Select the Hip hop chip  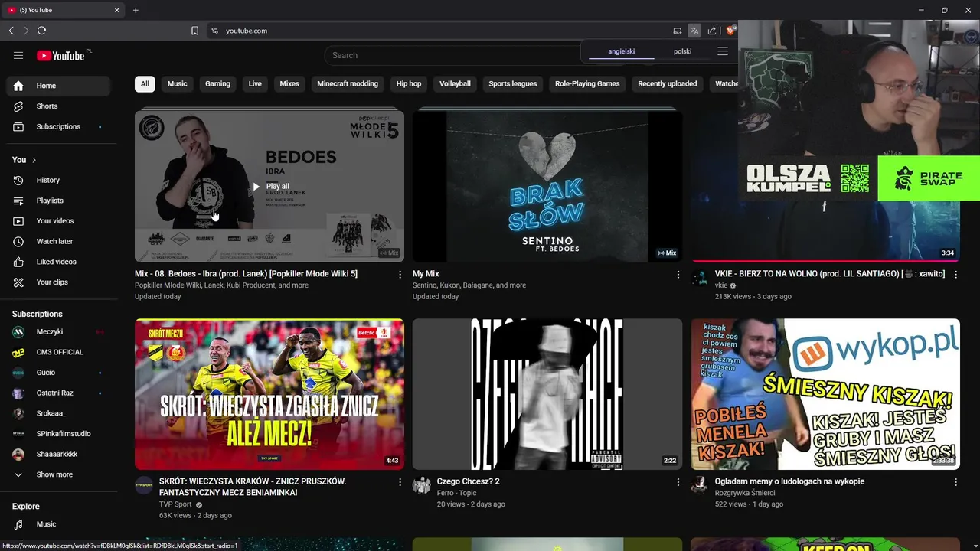coord(409,83)
